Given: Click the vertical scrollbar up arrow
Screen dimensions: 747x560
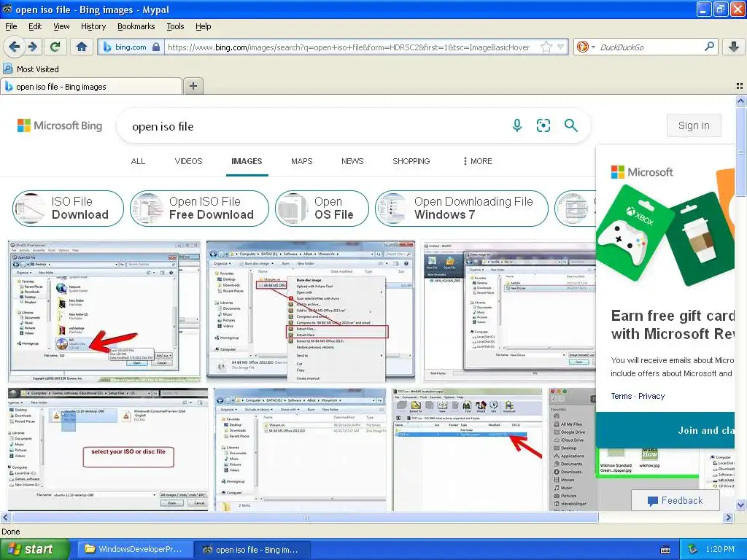Looking at the screenshot, I should [x=740, y=101].
